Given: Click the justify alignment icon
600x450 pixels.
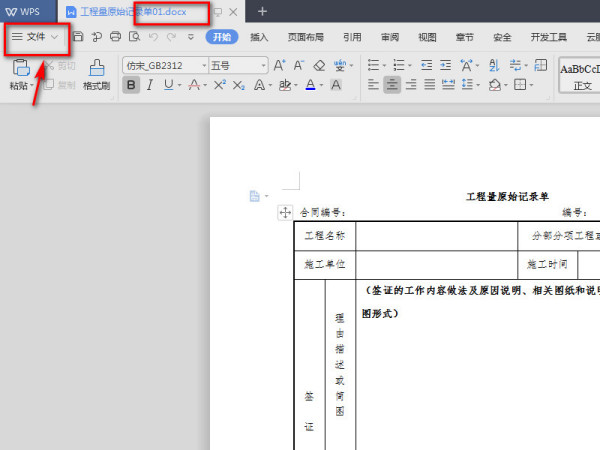Looking at the screenshot, I should point(430,85).
